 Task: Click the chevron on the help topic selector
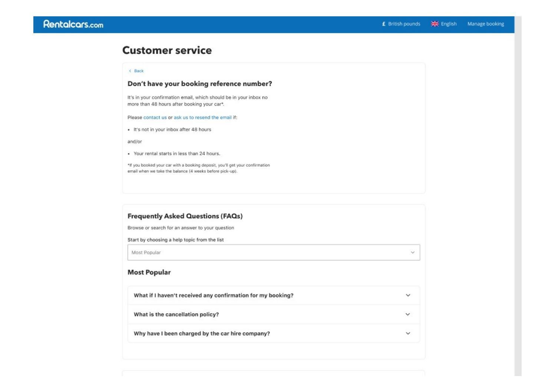tap(413, 252)
